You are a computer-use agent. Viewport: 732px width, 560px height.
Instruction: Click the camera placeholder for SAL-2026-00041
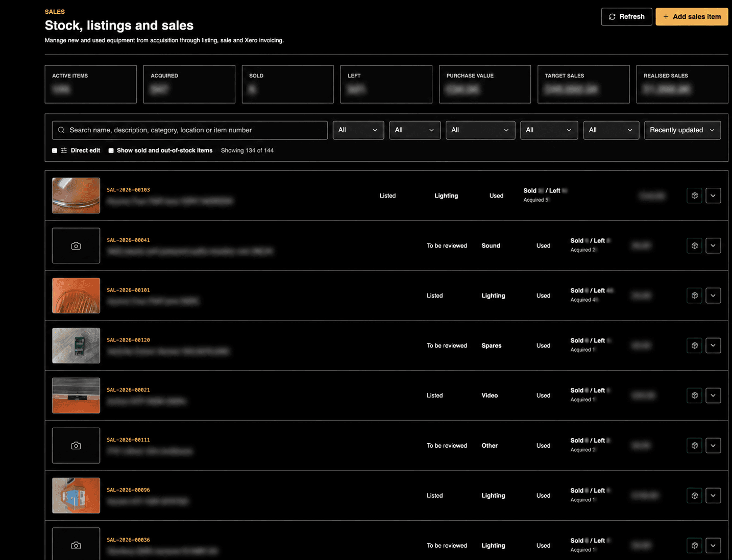coord(76,246)
